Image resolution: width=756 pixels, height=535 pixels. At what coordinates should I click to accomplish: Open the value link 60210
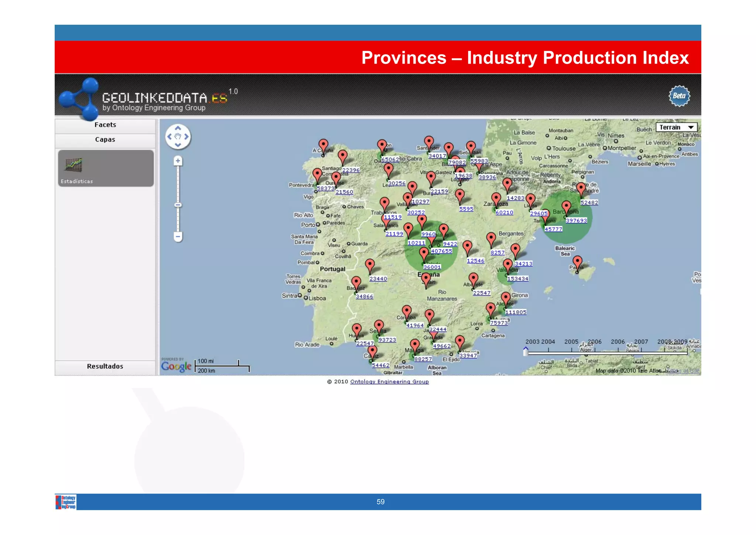pos(504,213)
